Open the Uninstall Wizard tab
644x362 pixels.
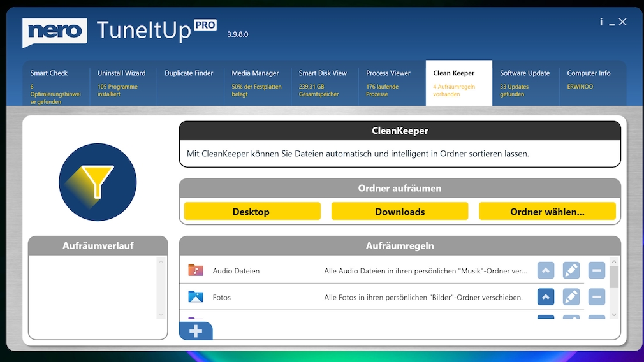pyautogui.click(x=123, y=83)
